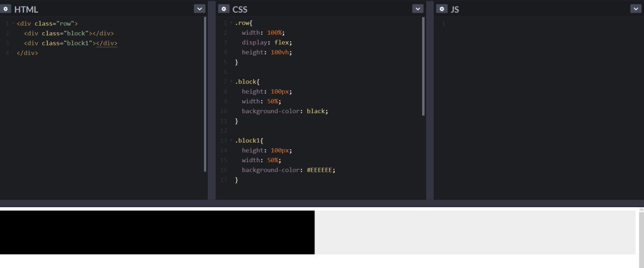Collapse the .block rule fold arrow
Screen dimensions: 644x268
tap(231, 82)
